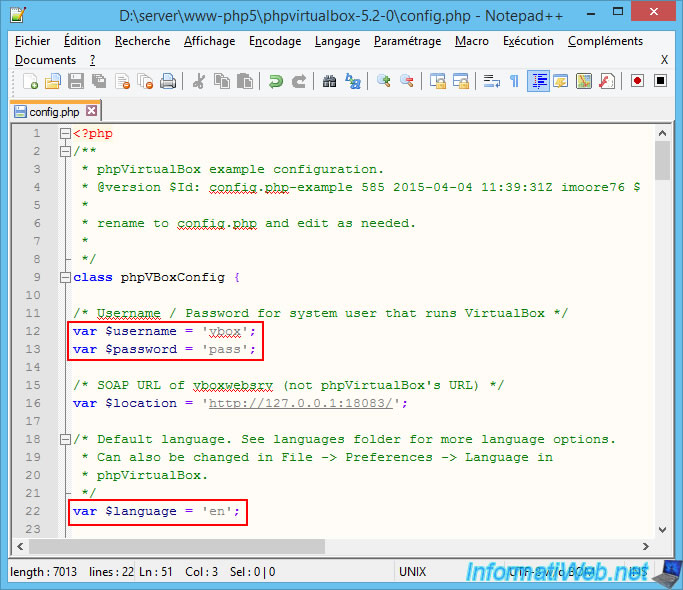Collapse the class phpVBoxConfig fold on line 9

[65, 278]
